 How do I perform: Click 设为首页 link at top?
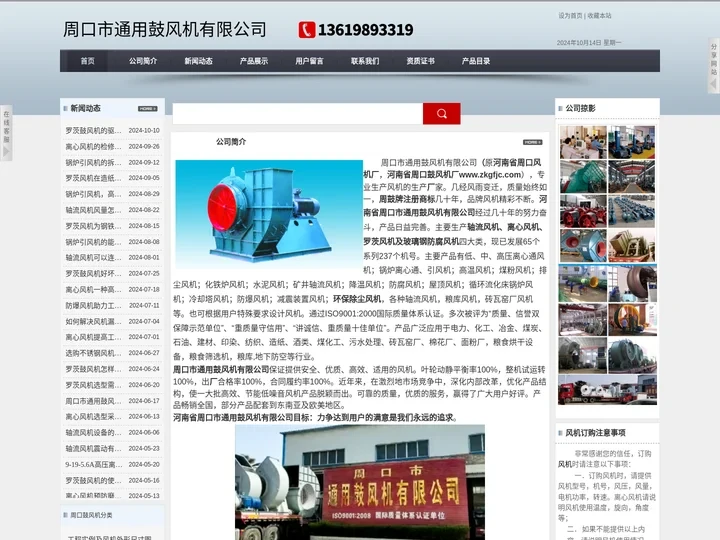(570, 16)
